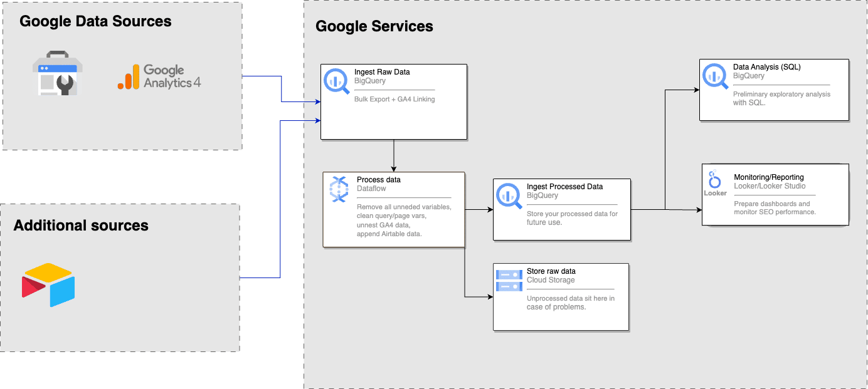
Task: Click the 'Ingest Raw Data' title
Action: (382, 72)
